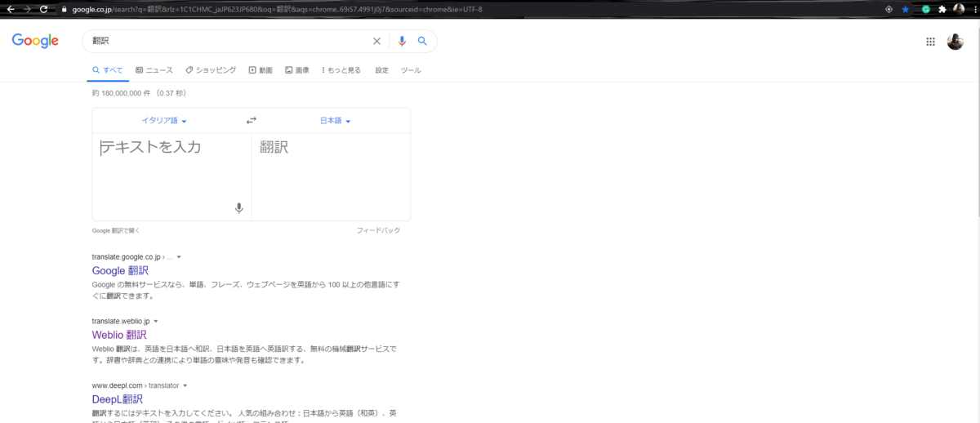Open the ツール search tools
This screenshot has height=423, width=980.
click(x=411, y=70)
